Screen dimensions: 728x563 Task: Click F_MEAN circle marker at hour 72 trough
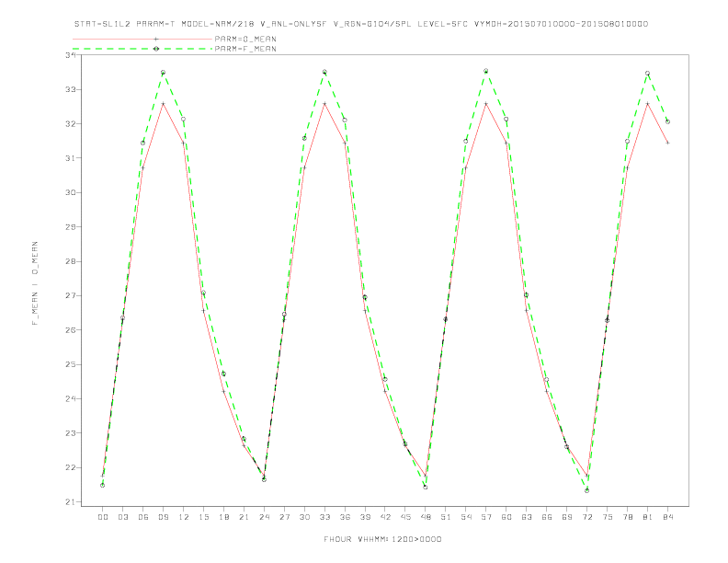(586, 490)
